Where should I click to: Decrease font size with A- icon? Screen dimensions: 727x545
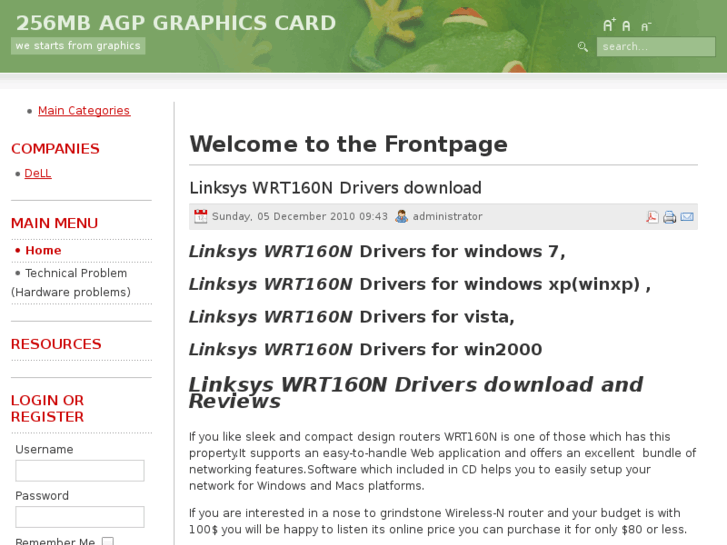pyautogui.click(x=646, y=26)
